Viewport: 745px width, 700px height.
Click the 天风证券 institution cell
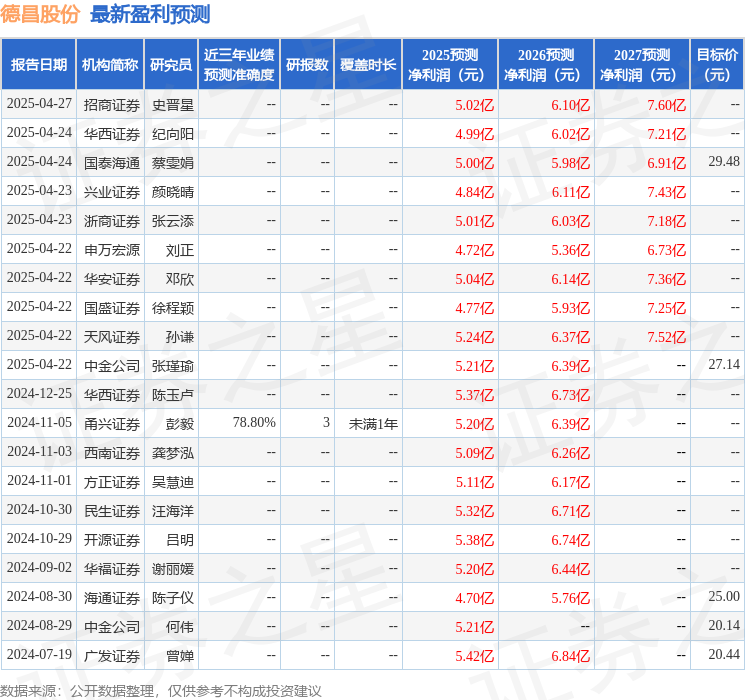[x=112, y=337]
